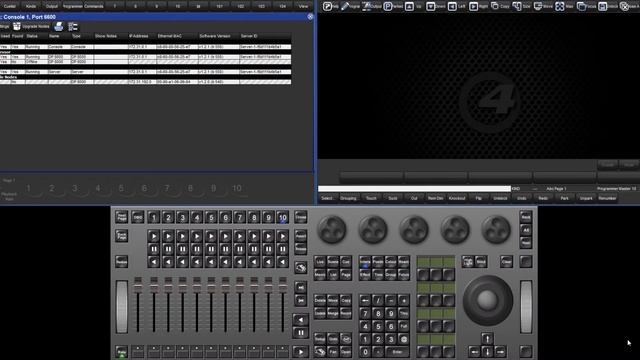This screenshot has height=360, width=640.
Task: Click the Record key on front panel
Action: 346,314
